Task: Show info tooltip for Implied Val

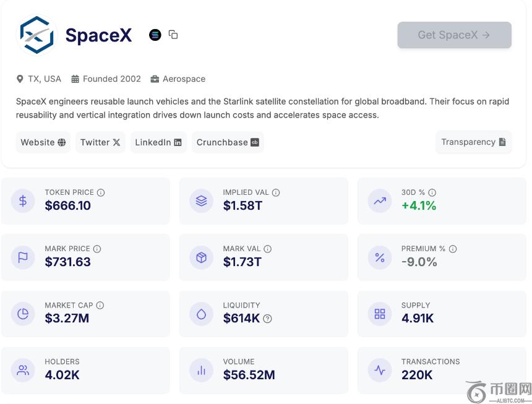Action: (276, 192)
